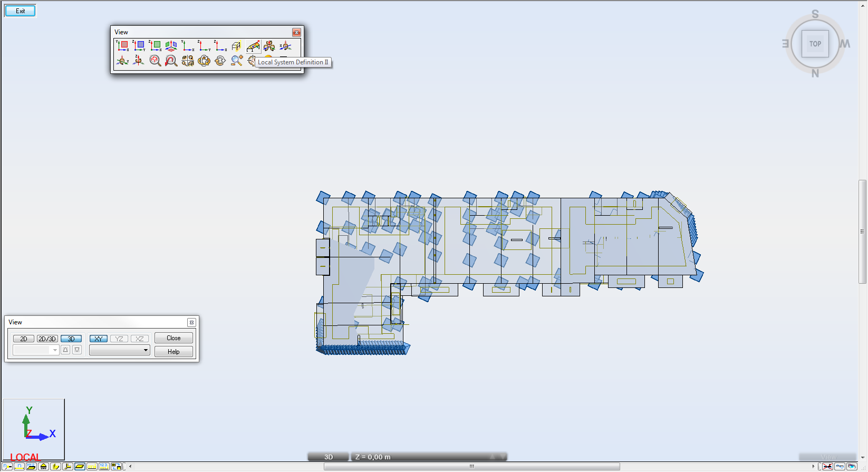Click rotate about Y axis icon
This screenshot has width=868, height=472.
point(122,61)
